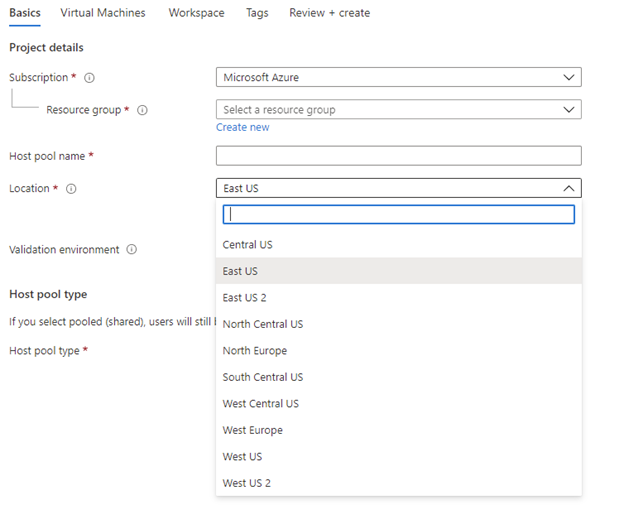Select West Europe from the list

point(399,430)
